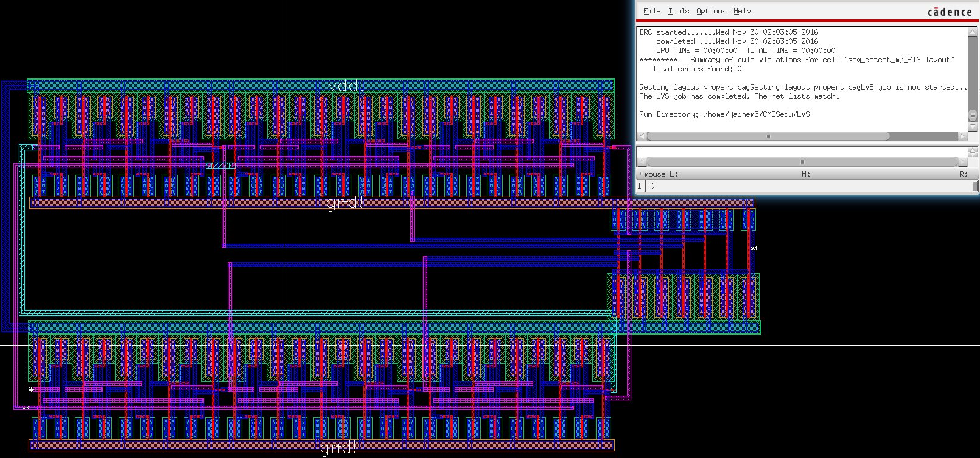
Task: Click the Cadence logo
Action: pos(950,12)
